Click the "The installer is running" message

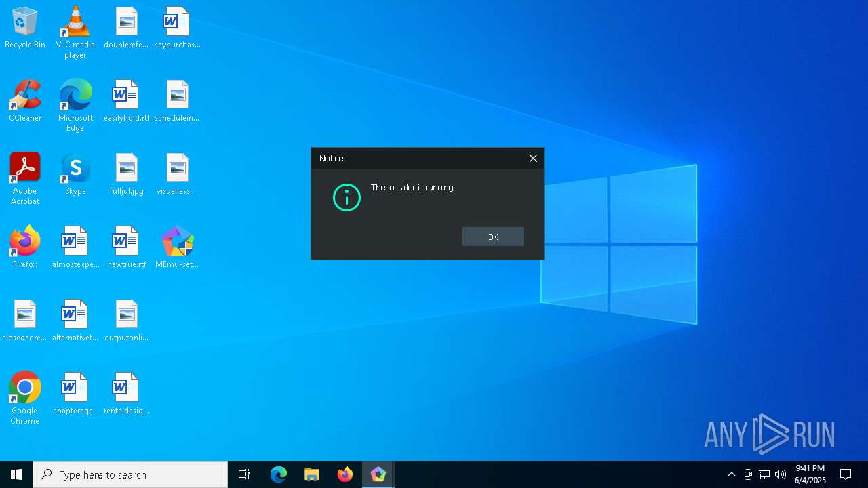coord(412,188)
